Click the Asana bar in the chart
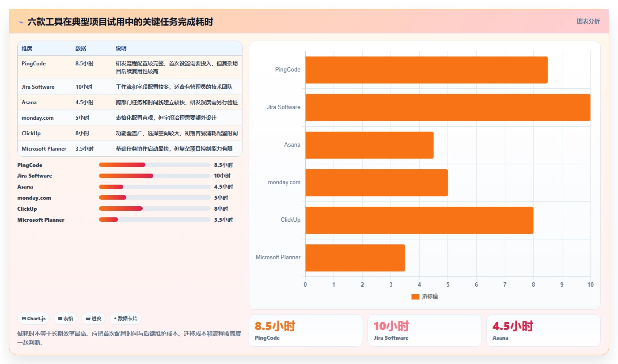618x364 pixels. tap(369, 145)
